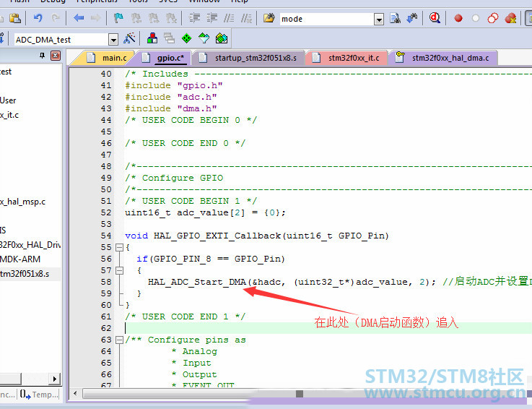The width and height of the screenshot is (532, 409).
Task: Click 'uint16_t adc_value[2] = {0};' line
Action: (205, 212)
